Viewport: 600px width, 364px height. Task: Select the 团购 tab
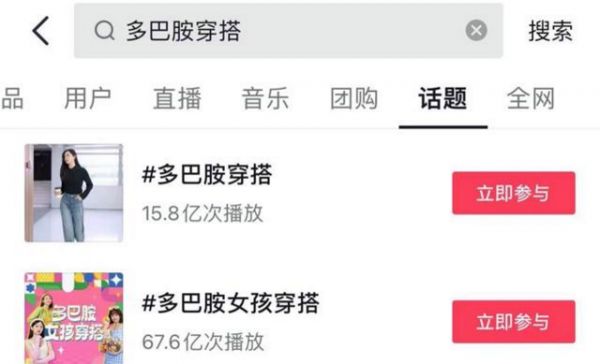354,98
